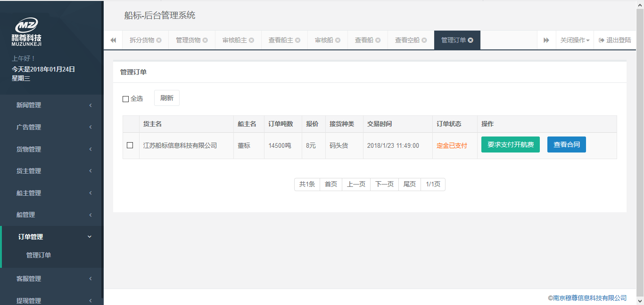This screenshot has width=644, height=305.
Task: Expand the 新闻管理 sidebar menu
Action: [x=51, y=105]
